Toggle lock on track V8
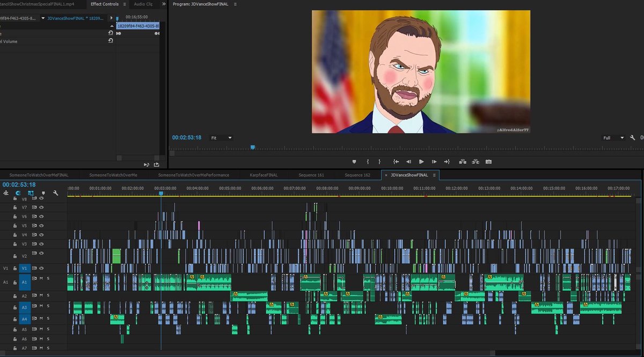The image size is (644, 357). pyautogui.click(x=15, y=199)
